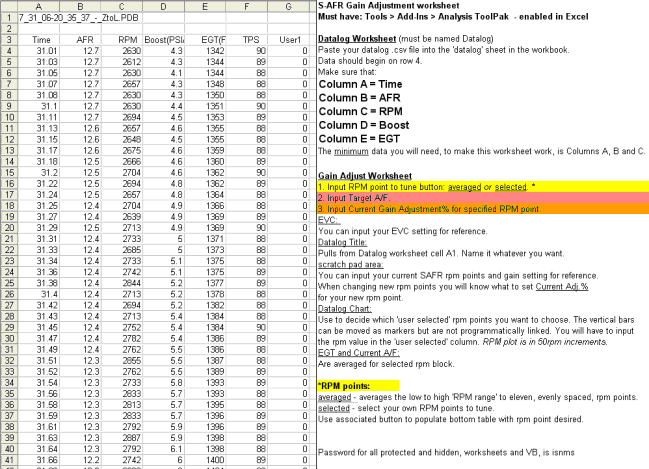649x469 pixels.
Task: Select Time cell 31.1
Action: [38, 106]
